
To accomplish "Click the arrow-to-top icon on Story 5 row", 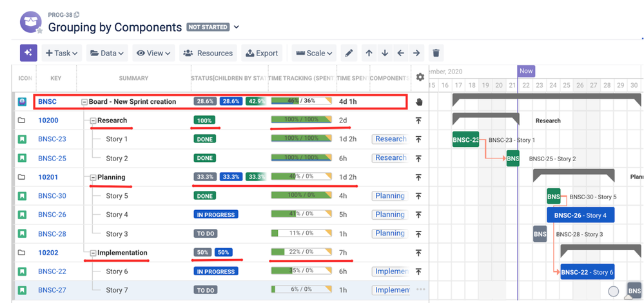I will click(x=418, y=196).
